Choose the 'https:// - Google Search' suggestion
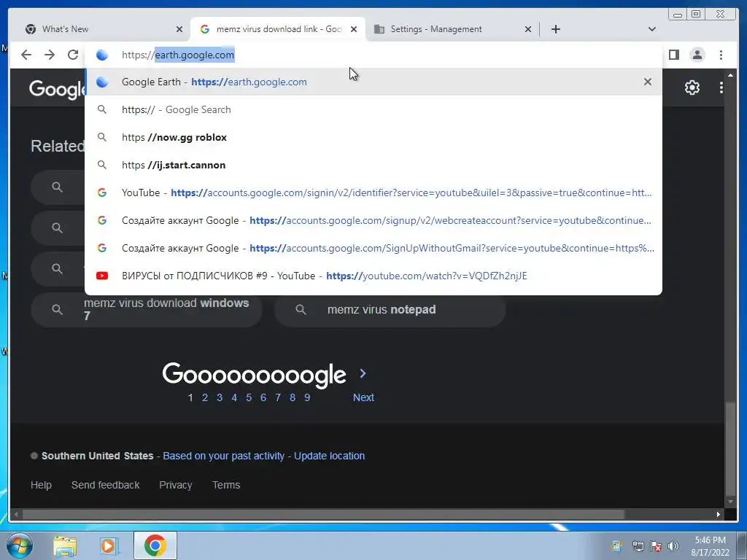The image size is (747, 560). (x=373, y=109)
